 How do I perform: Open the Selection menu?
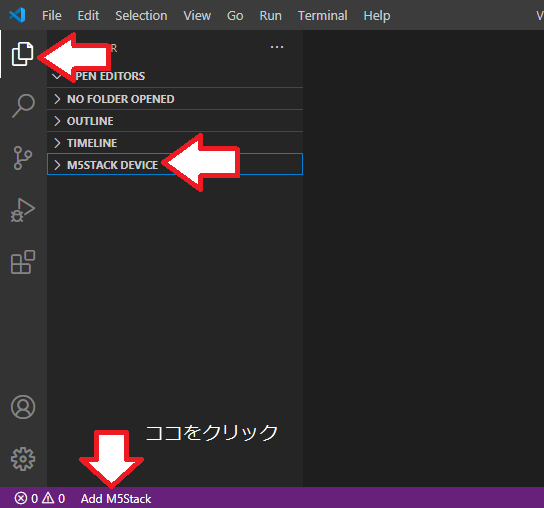click(141, 16)
